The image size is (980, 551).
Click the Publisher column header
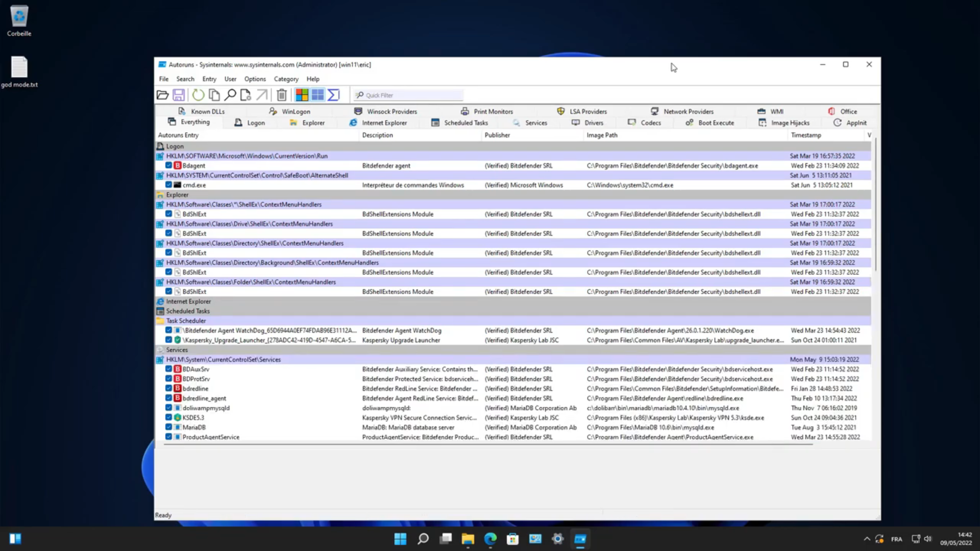point(497,135)
